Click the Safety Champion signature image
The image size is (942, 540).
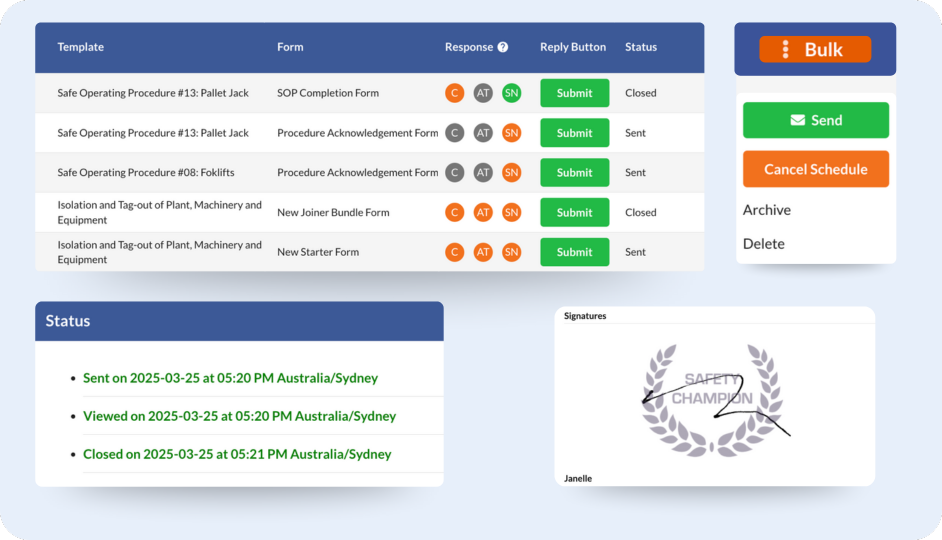tap(712, 397)
